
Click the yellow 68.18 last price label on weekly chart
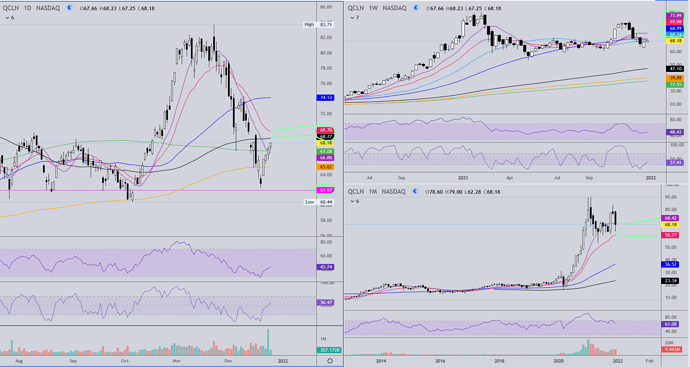[x=675, y=41]
